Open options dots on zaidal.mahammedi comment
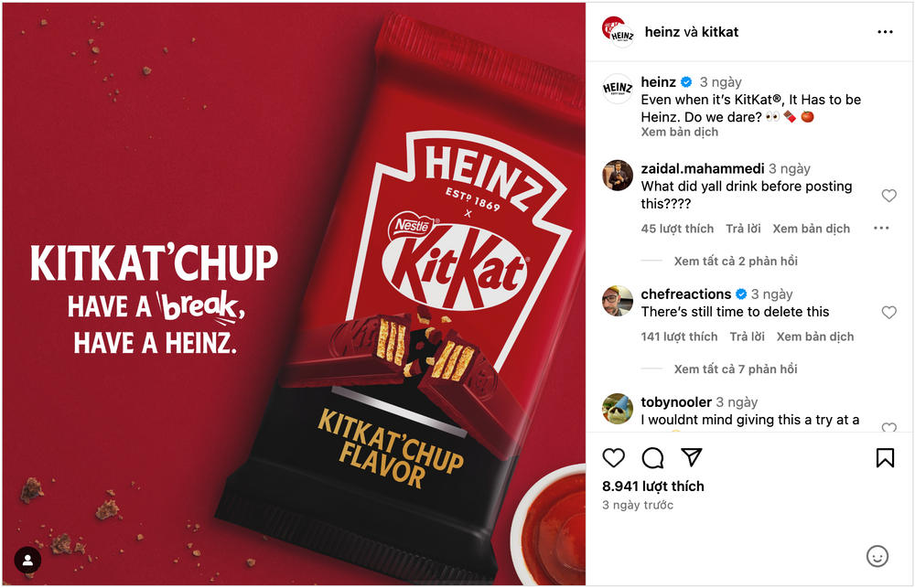This screenshot has height=588, width=915. (881, 228)
